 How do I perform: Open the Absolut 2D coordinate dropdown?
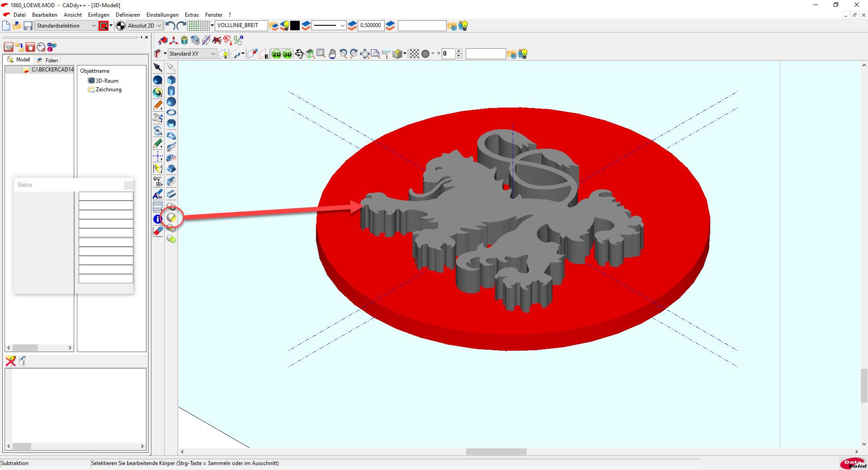click(144, 26)
